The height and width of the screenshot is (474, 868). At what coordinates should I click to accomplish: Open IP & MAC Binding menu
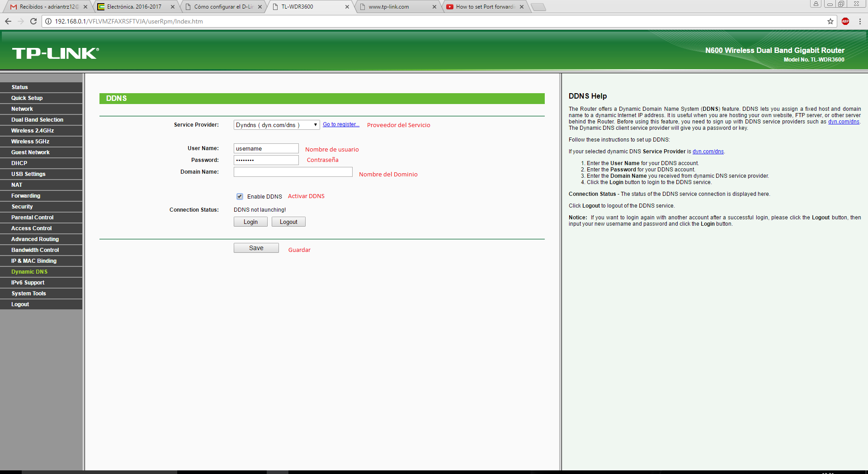(41, 261)
